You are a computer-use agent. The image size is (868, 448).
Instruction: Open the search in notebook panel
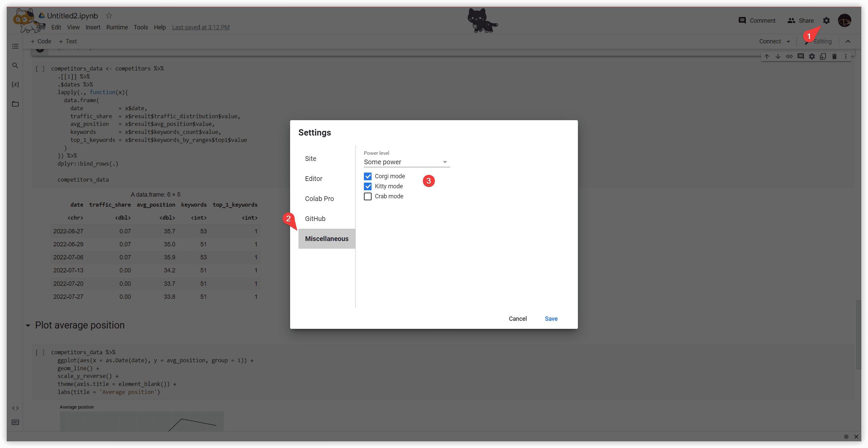15,65
